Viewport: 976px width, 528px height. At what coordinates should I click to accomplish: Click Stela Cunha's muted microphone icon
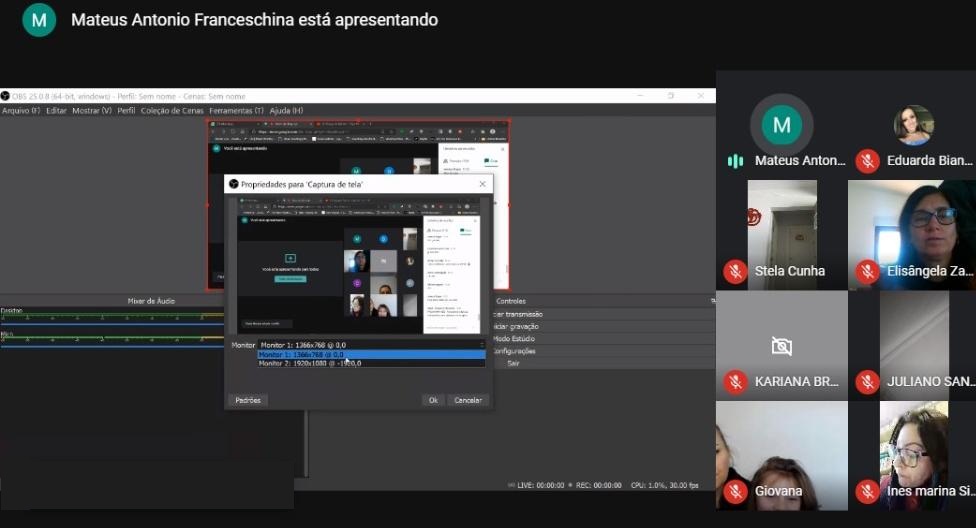(735, 271)
